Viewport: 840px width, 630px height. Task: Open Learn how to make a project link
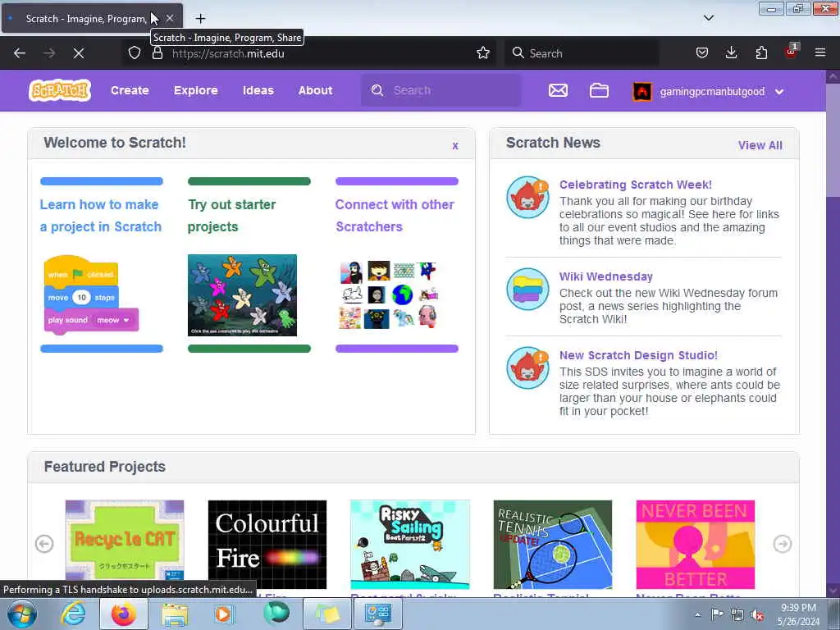[101, 216]
